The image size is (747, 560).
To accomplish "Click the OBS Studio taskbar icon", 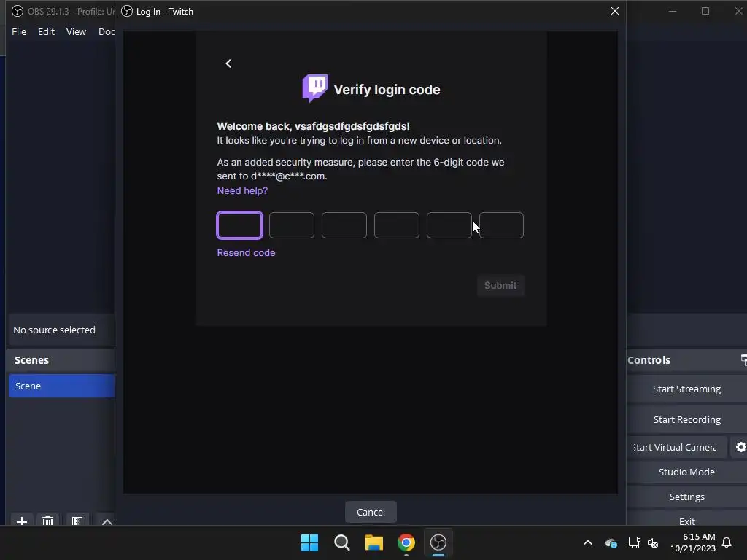I will click(438, 542).
